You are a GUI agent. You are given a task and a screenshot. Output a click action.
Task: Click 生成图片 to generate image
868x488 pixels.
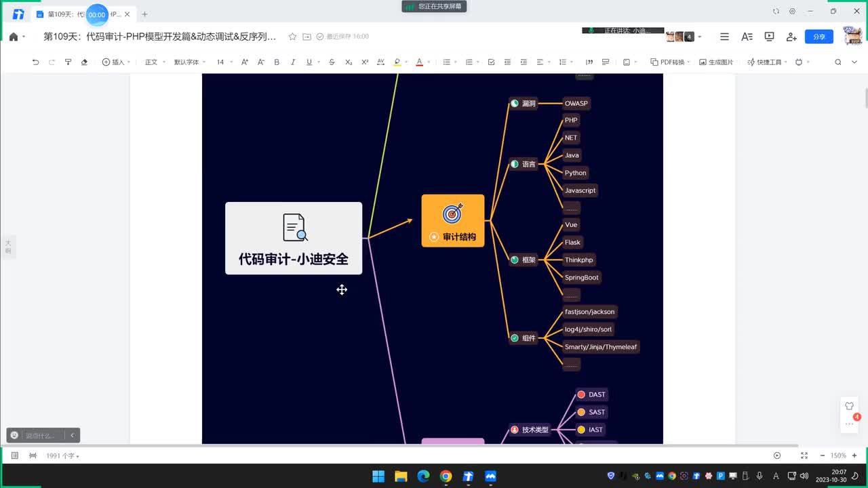tap(717, 62)
